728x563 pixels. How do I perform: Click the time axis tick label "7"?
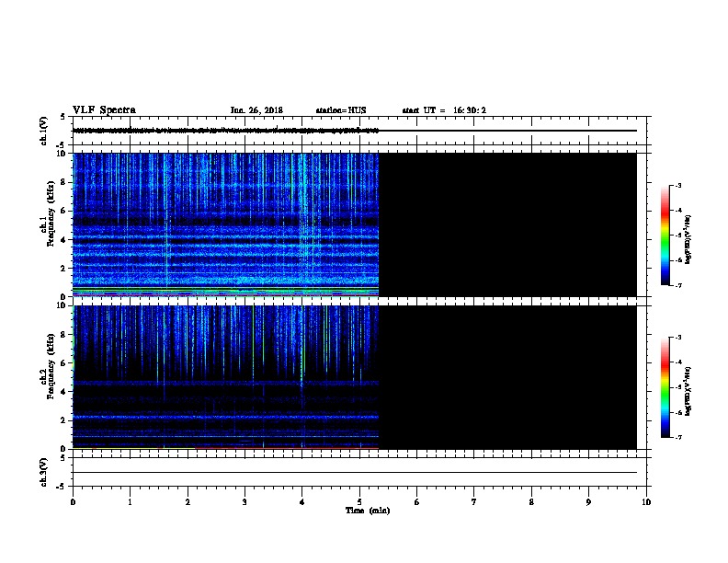(474, 501)
